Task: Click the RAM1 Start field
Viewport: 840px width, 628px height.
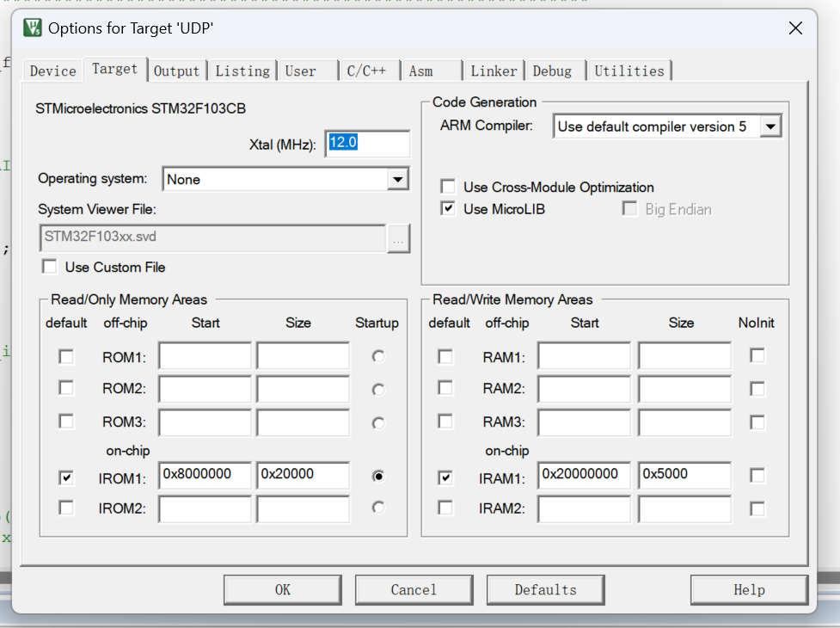Action: [x=584, y=356]
